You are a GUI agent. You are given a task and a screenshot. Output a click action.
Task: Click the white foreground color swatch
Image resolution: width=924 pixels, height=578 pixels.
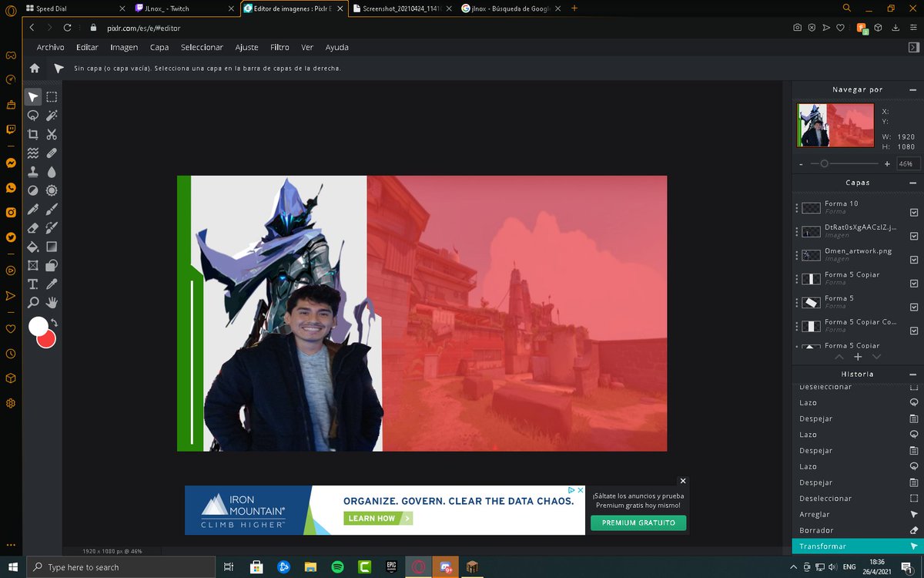pyautogui.click(x=37, y=326)
